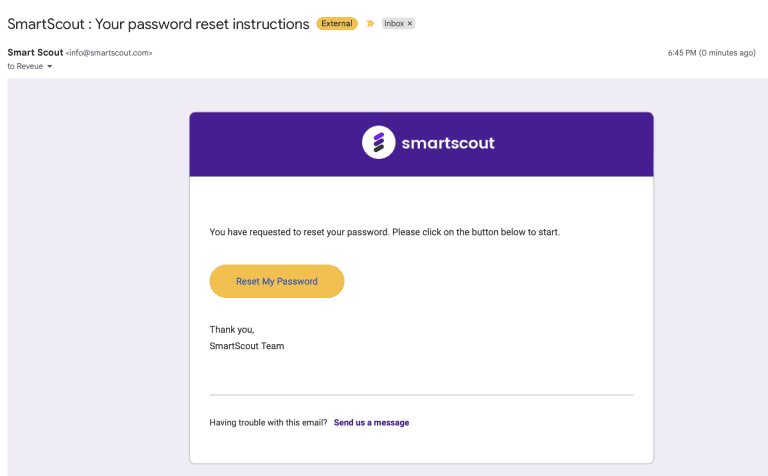Click the Smart Scout sender name

[x=35, y=52]
